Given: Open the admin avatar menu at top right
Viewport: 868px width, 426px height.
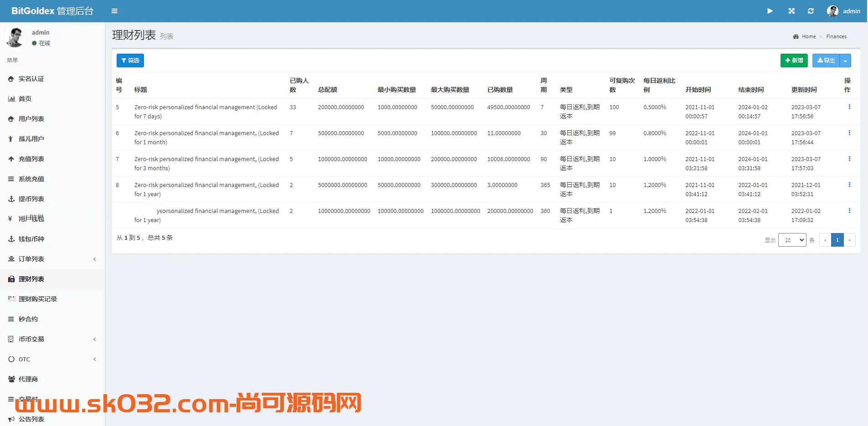Looking at the screenshot, I should point(844,11).
